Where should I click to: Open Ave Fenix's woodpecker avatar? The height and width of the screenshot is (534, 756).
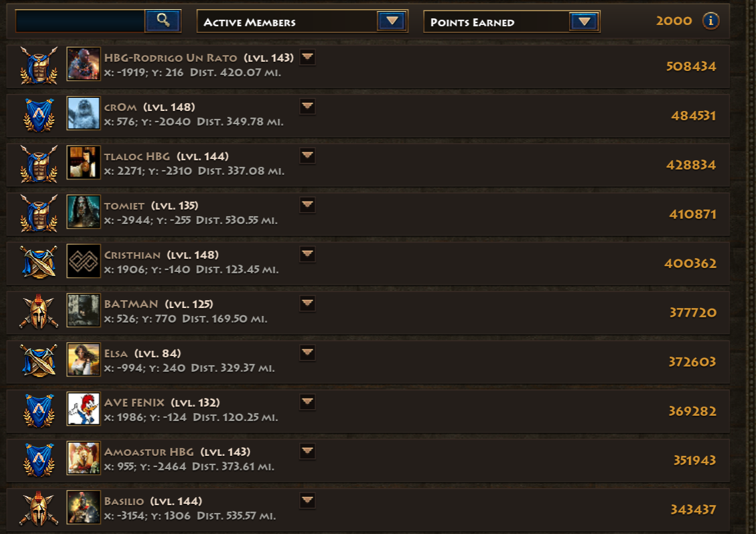pos(83,409)
